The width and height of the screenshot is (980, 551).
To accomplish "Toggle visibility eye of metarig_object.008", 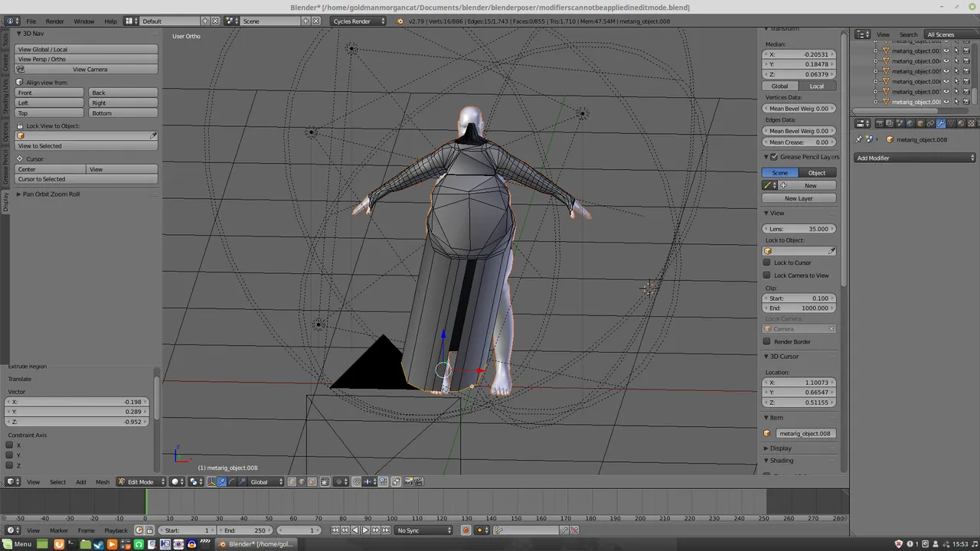I will [x=946, y=102].
